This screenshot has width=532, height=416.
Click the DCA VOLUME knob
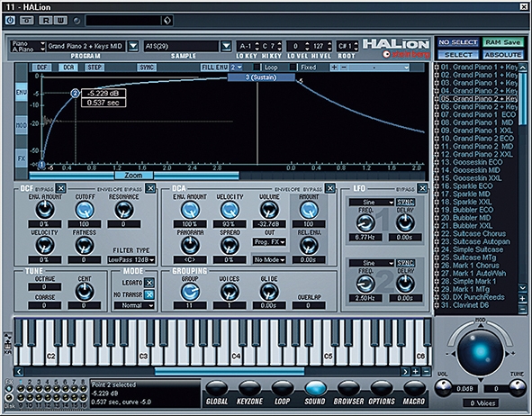(x=269, y=210)
